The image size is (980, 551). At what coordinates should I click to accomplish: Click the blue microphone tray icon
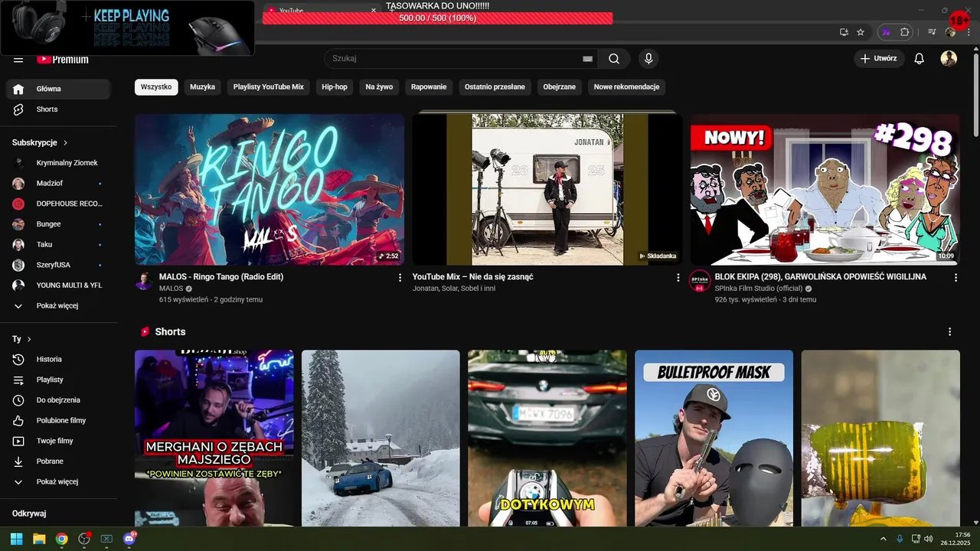(900, 539)
